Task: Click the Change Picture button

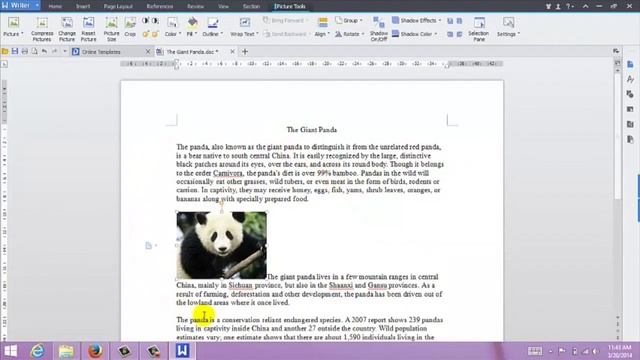Action: pos(67,29)
